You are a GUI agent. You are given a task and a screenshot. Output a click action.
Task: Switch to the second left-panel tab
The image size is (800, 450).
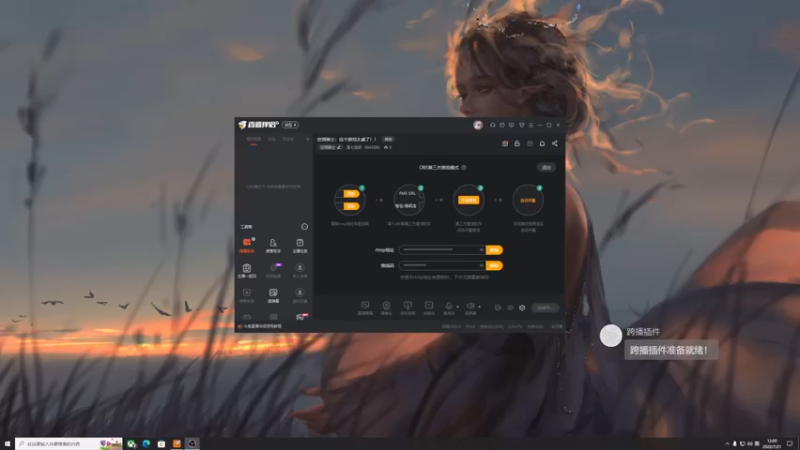[272, 139]
